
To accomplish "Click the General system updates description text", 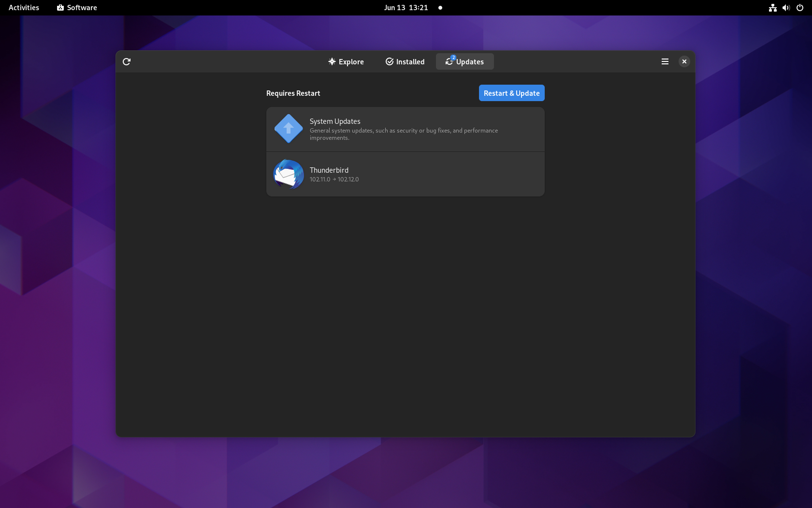I will click(x=404, y=134).
